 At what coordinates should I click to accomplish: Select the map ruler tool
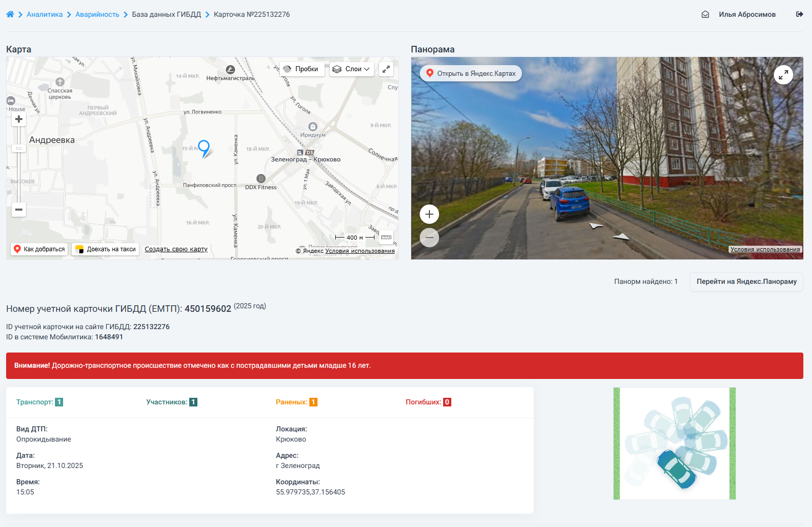click(386, 237)
